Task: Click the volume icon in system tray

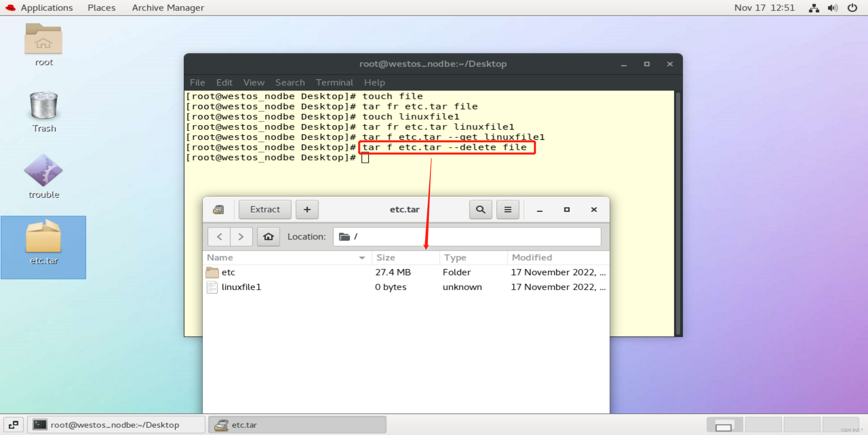Action: (832, 7)
